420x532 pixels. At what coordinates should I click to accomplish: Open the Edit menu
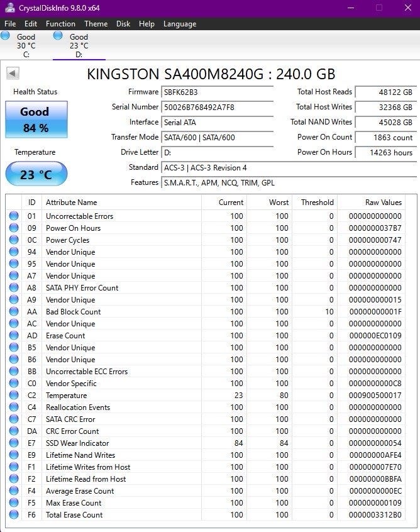31,24
